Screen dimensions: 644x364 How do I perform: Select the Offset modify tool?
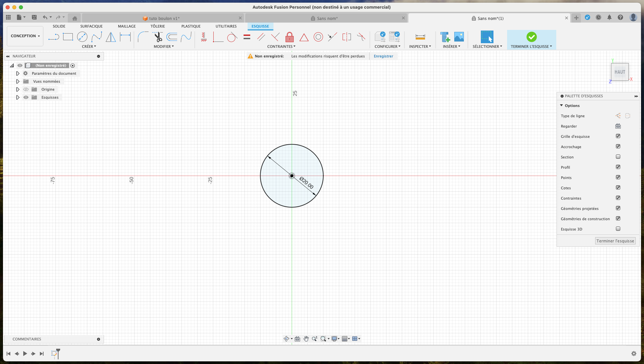coord(172,37)
